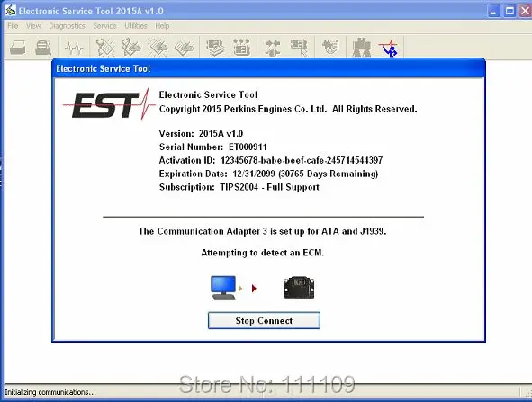532x402 pixels.
Task: Click the blue context Help icon
Action: tap(389, 47)
